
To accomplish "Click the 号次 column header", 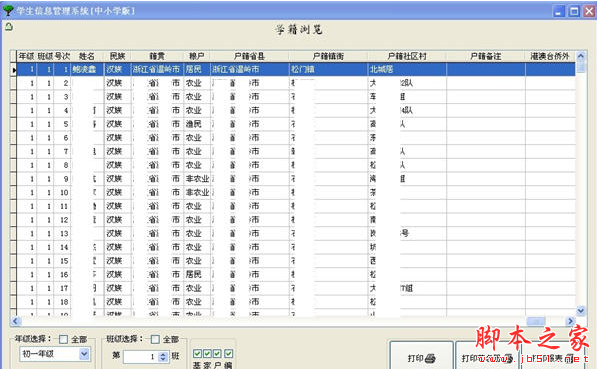I will click(x=62, y=56).
